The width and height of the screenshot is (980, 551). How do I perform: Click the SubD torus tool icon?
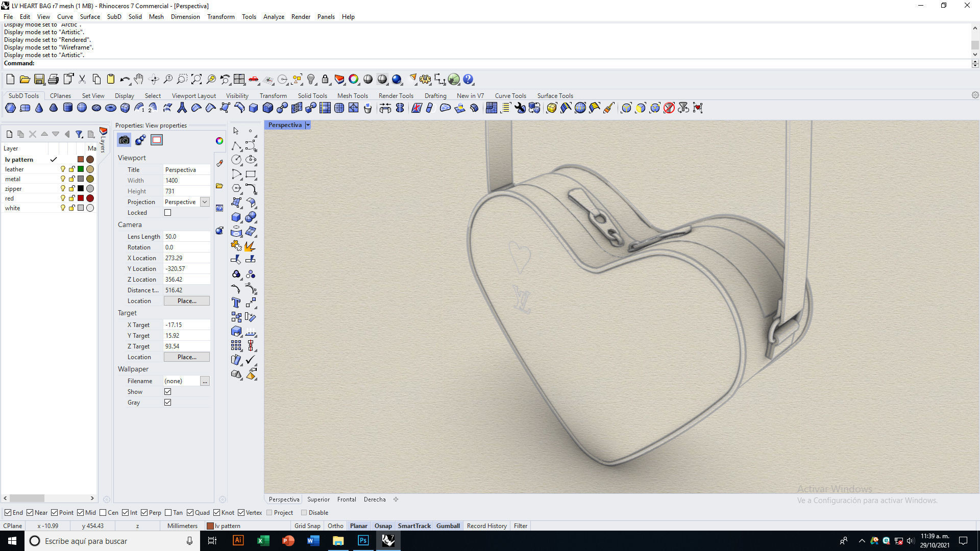pyautogui.click(x=110, y=108)
